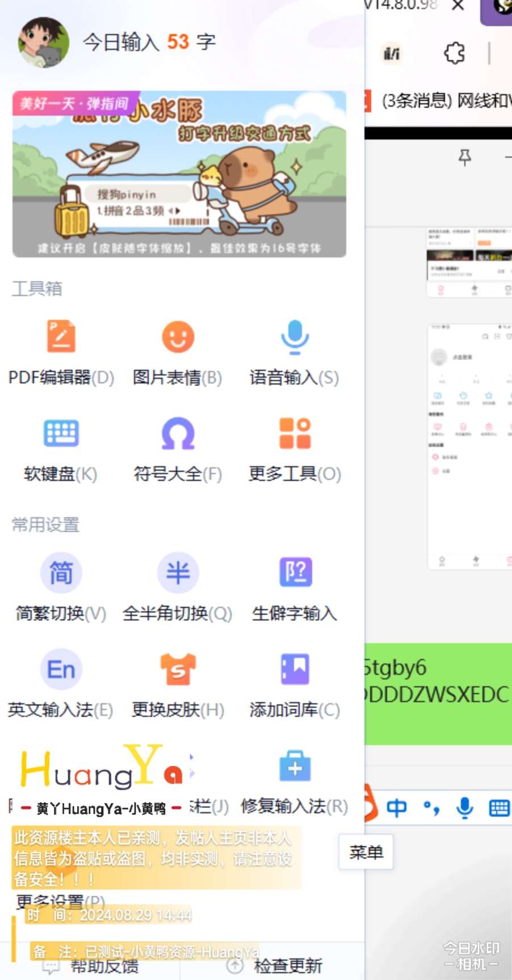Click the user avatar picture
512x980 pixels.
point(44,42)
